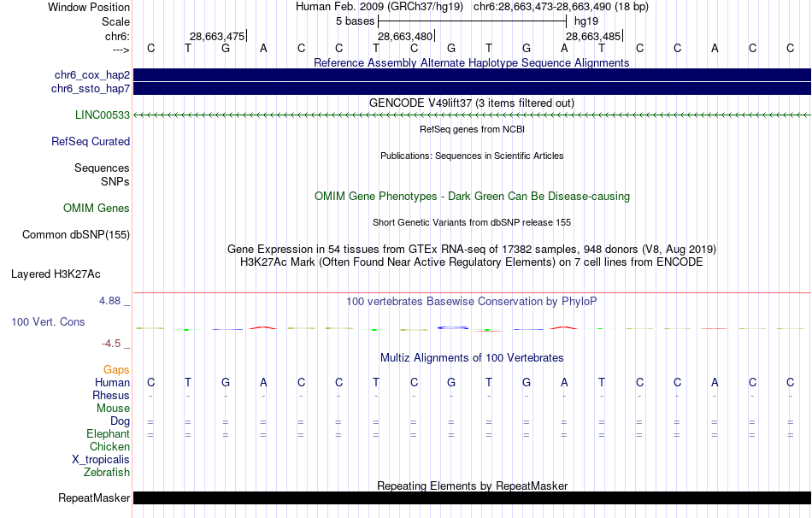
Task: Click the Gaps label in Multiz track
Action: pos(116,370)
